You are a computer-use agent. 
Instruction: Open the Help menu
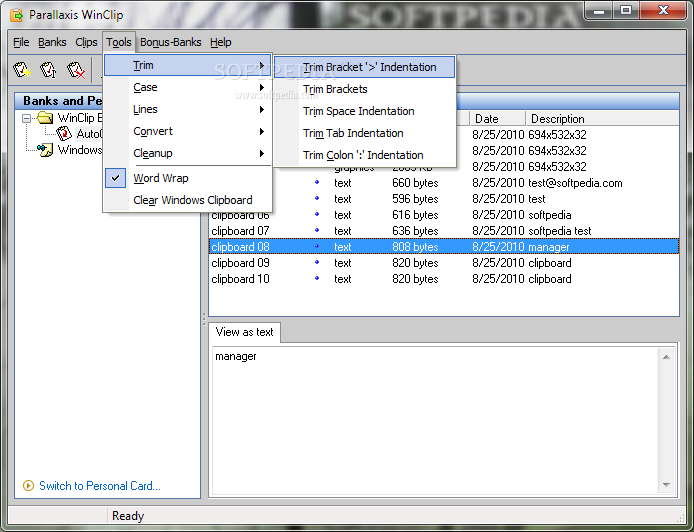pos(220,42)
